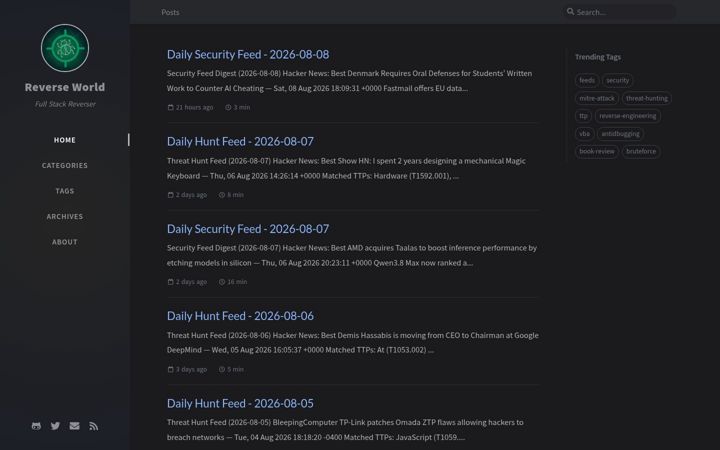Click excerpt about Denmark Oral Defenses
Image resolution: width=720 pixels, height=450 pixels.
(349, 81)
